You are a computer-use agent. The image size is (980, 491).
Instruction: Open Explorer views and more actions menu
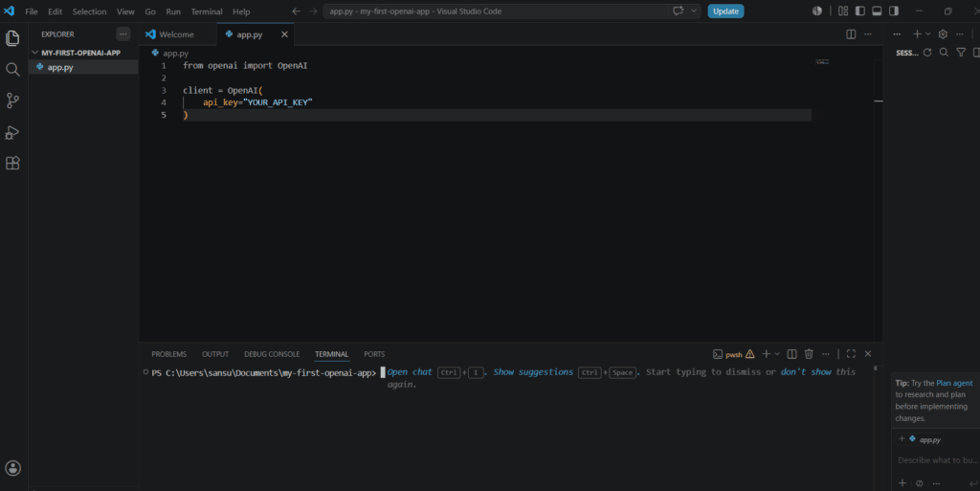point(123,34)
